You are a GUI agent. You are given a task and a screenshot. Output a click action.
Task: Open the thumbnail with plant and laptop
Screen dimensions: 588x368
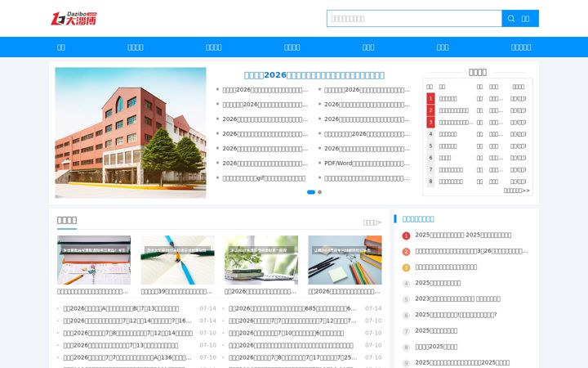[x=261, y=260]
